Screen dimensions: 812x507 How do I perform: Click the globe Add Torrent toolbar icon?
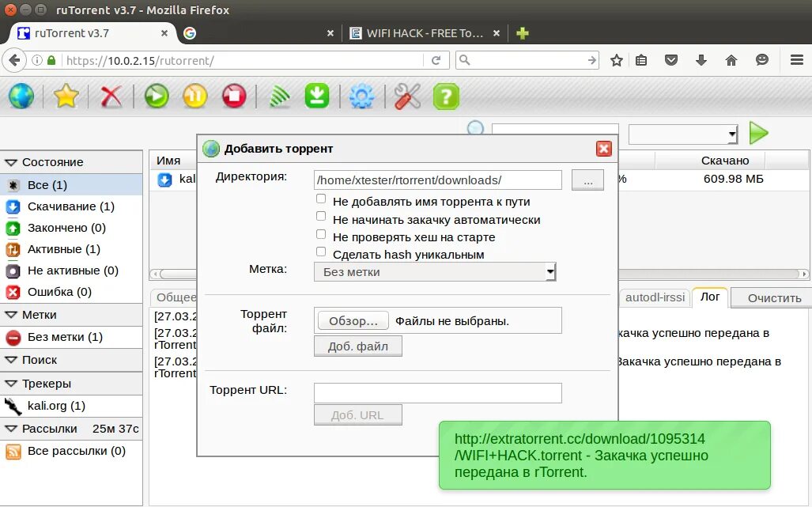[21, 96]
